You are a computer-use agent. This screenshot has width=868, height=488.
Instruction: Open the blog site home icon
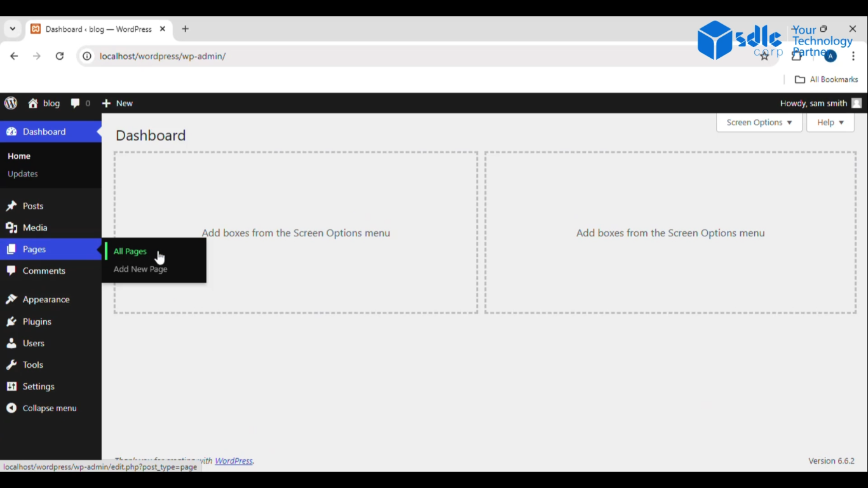tap(33, 103)
